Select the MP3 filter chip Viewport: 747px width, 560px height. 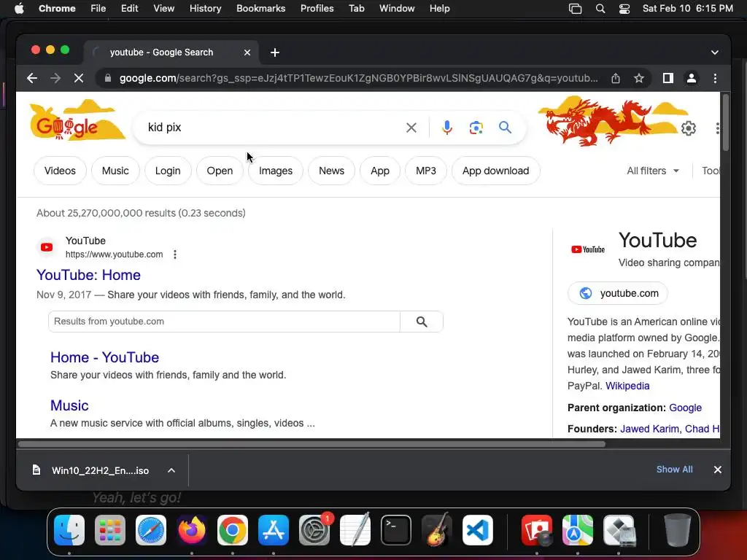pos(426,171)
